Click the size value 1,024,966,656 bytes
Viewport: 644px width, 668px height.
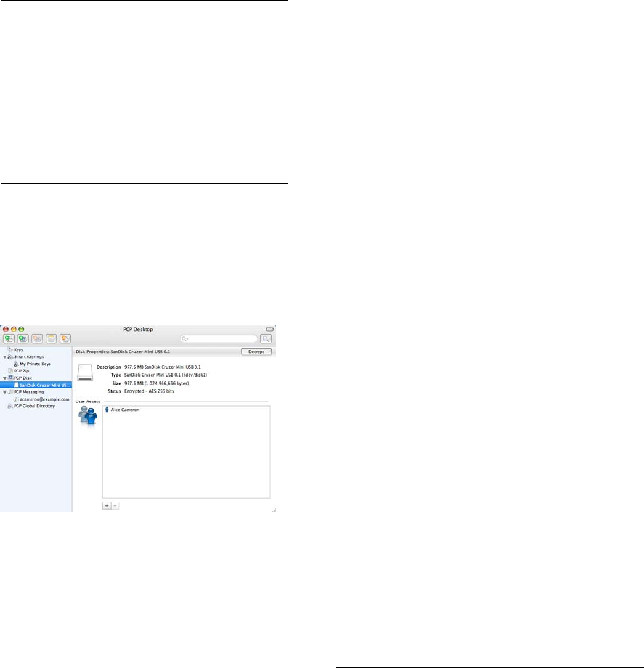pyautogui.click(x=157, y=383)
